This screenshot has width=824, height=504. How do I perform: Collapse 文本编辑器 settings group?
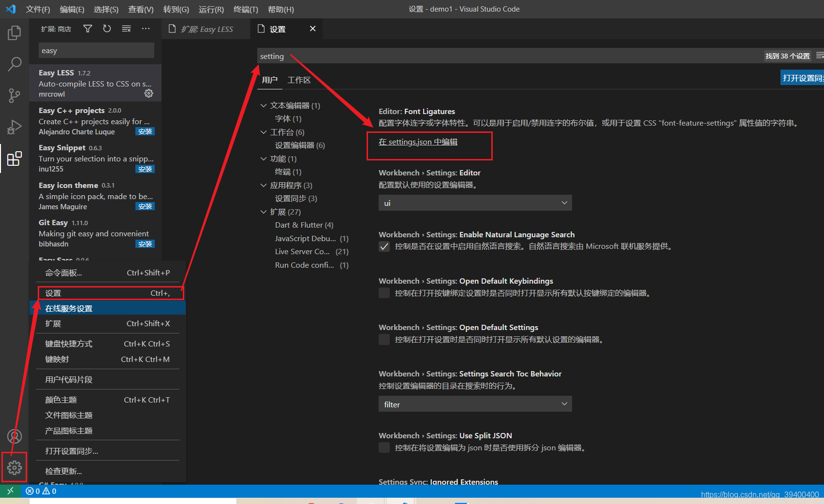point(264,105)
